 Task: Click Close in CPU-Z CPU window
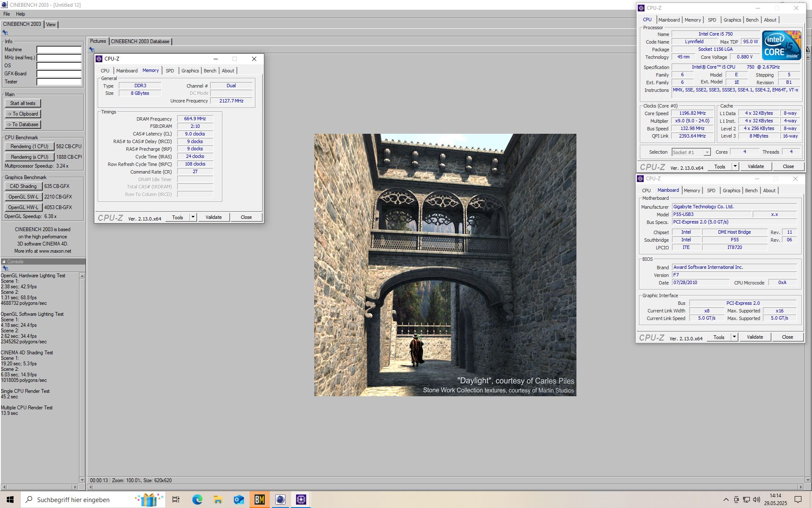(788, 166)
